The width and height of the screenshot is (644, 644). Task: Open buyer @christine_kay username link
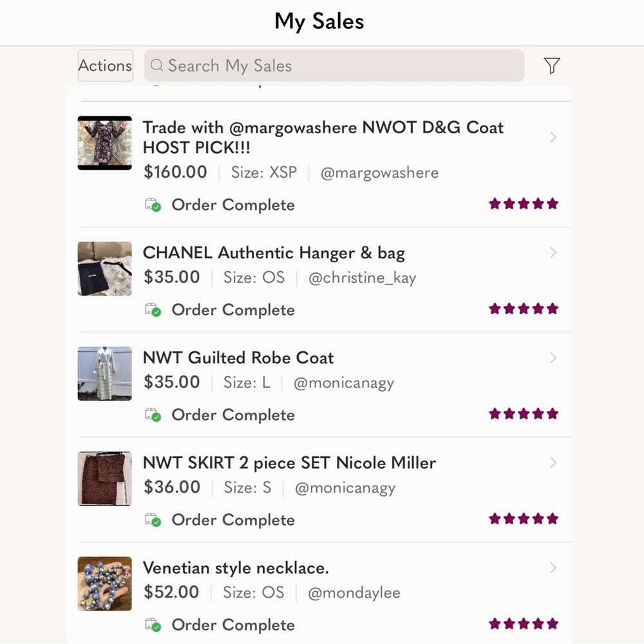(x=362, y=278)
